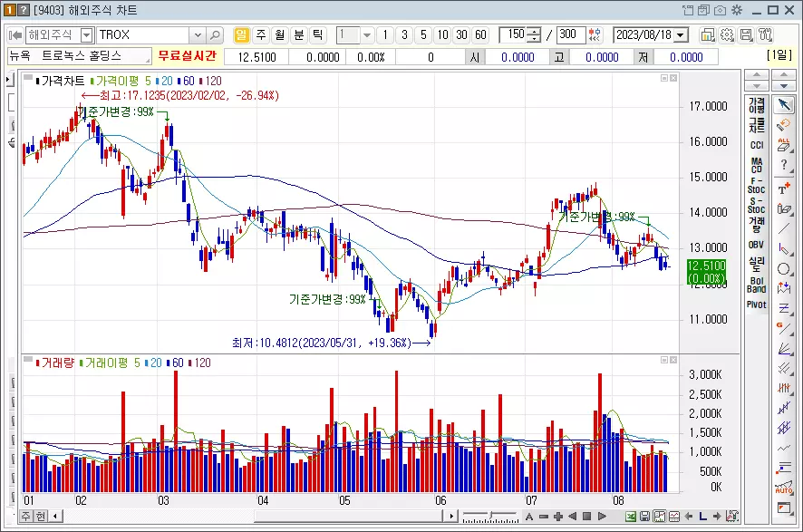Screen dimensions: 803x532
Task: Select daily 일 period toggle
Action: click(241, 34)
